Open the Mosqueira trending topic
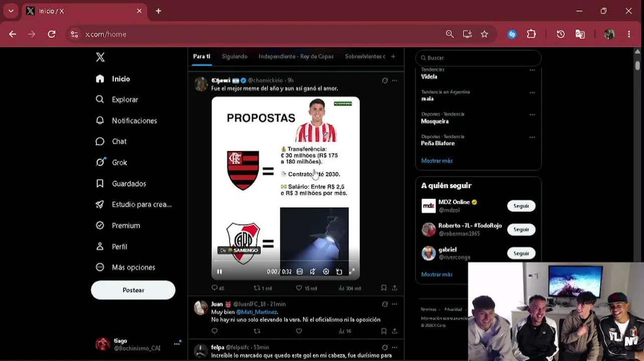This screenshot has height=361, width=644. pos(435,121)
